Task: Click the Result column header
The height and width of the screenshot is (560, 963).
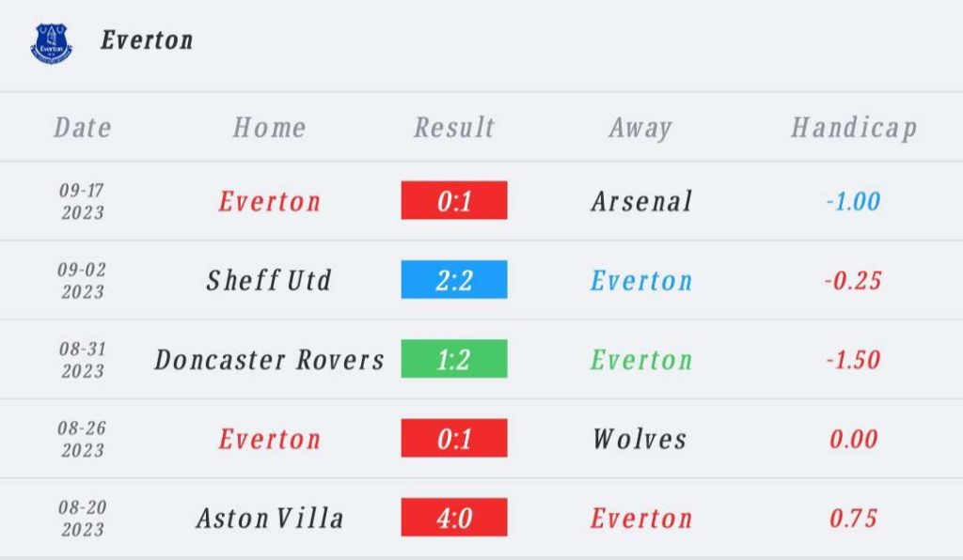Action: [x=454, y=128]
